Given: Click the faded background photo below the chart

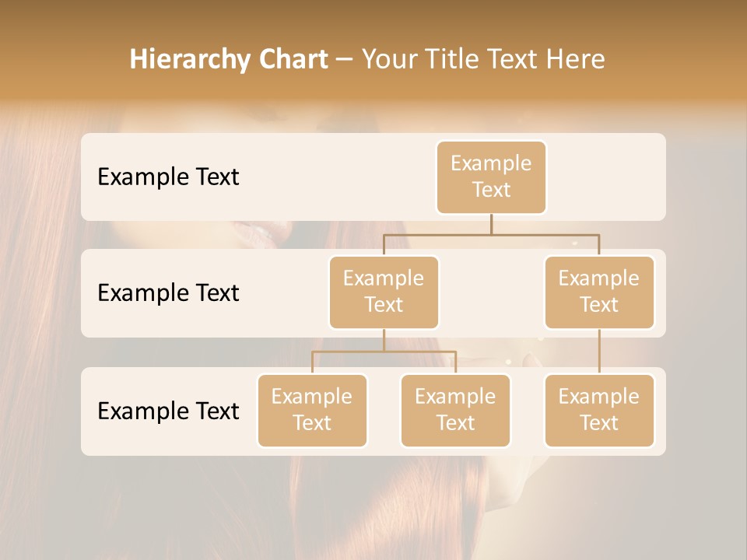Looking at the screenshot, I should [x=373, y=506].
